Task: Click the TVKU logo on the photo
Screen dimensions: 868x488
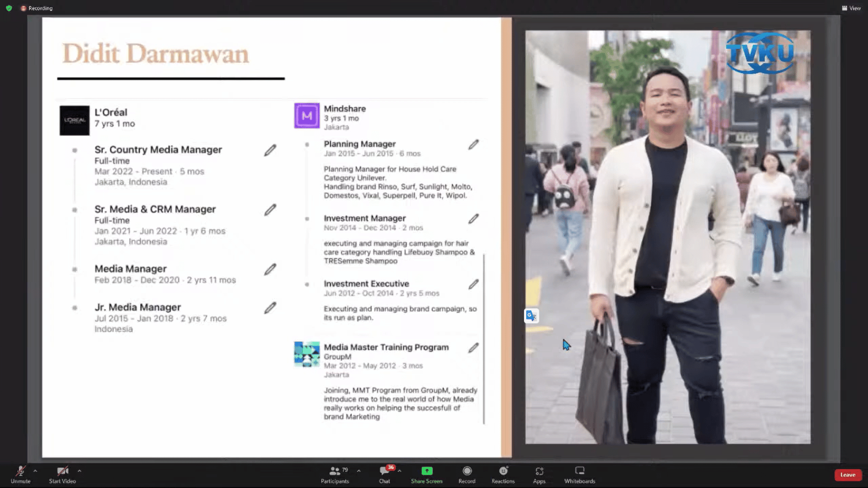Action: [x=760, y=53]
